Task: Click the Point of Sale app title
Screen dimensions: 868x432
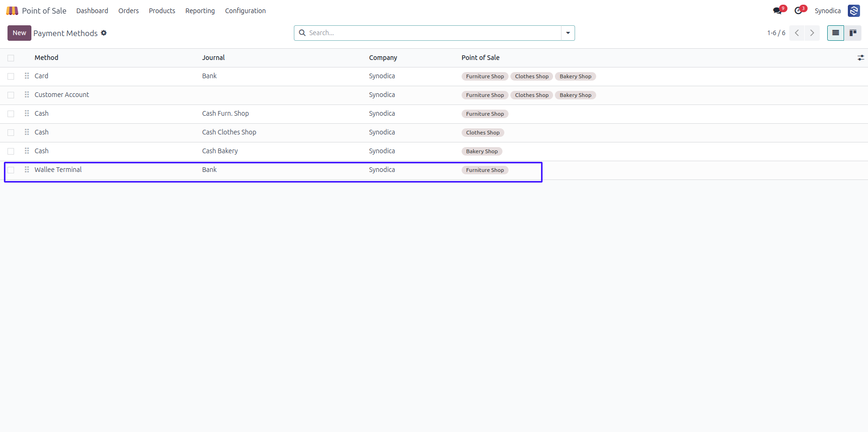Action: point(44,11)
